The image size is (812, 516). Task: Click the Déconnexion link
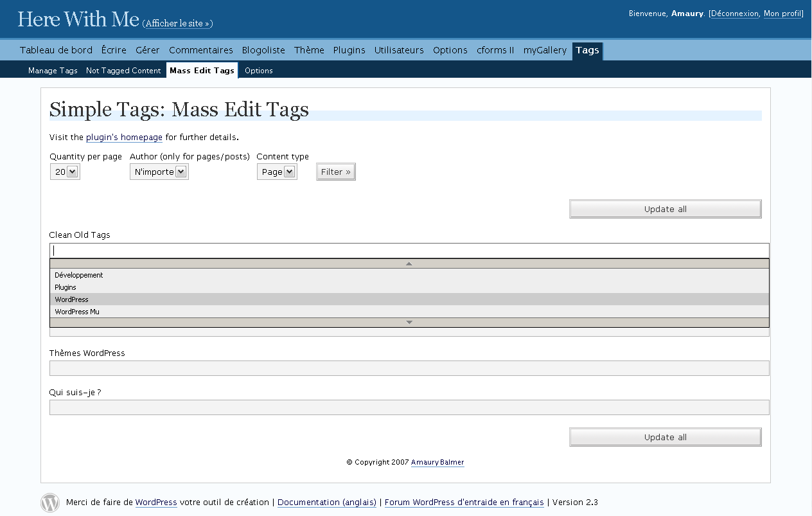click(734, 13)
